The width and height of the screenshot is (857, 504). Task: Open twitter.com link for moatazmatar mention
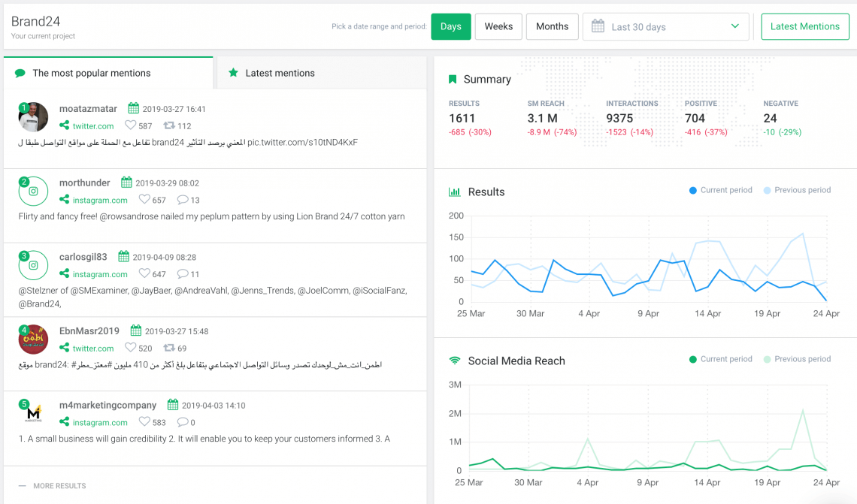[x=93, y=126]
